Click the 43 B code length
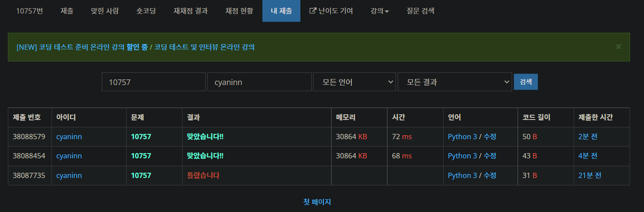This screenshot has width=644, height=212. click(x=530, y=156)
